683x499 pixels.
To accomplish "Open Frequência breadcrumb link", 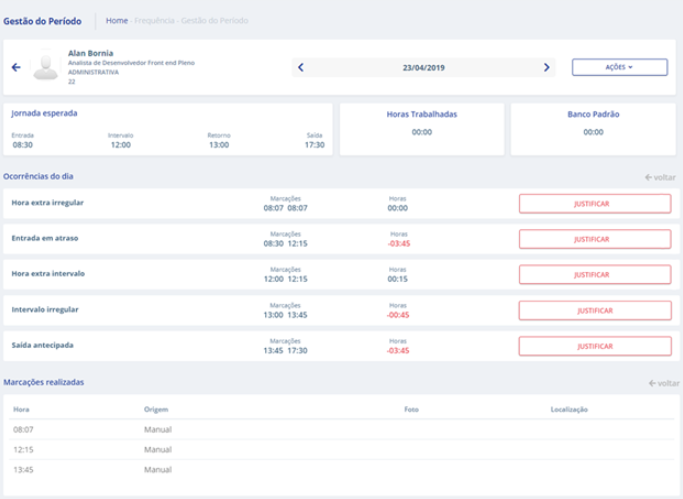I will tap(154, 20).
